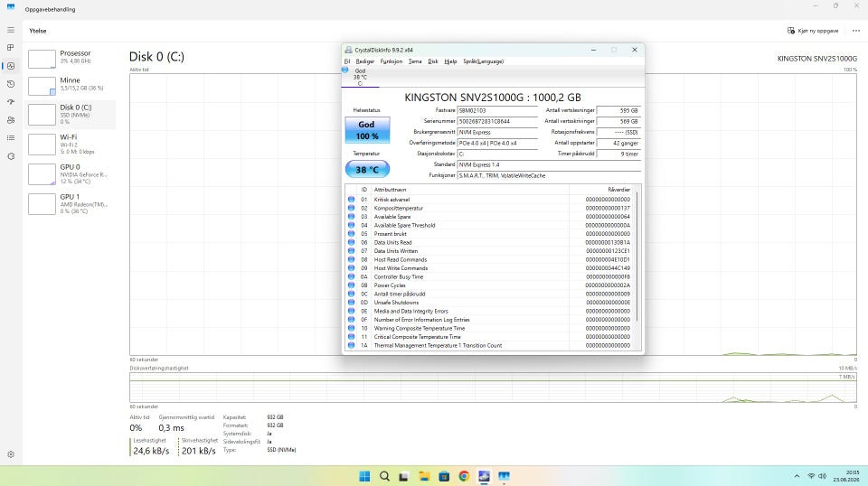Open Task View from the taskbar
Screen dimensions: 868x486
(404, 476)
